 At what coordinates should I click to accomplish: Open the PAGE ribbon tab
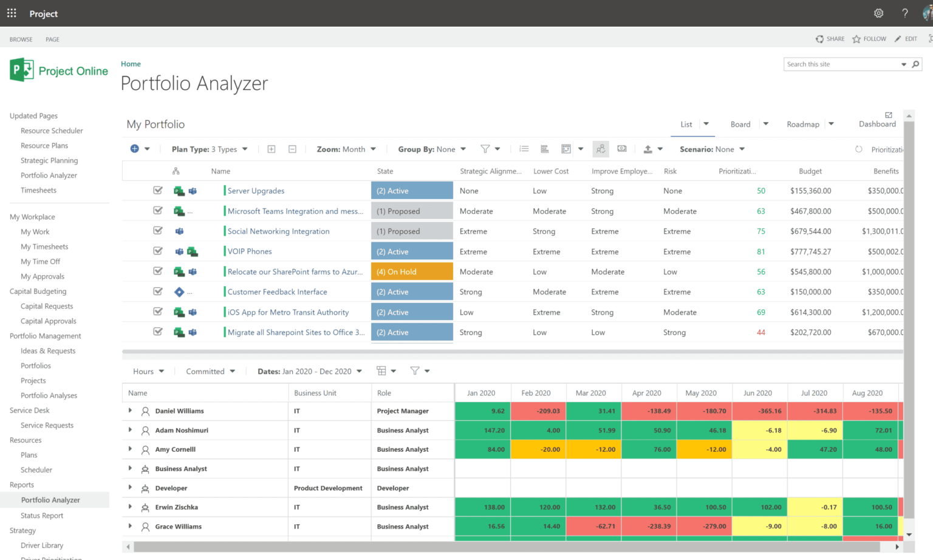(x=52, y=39)
